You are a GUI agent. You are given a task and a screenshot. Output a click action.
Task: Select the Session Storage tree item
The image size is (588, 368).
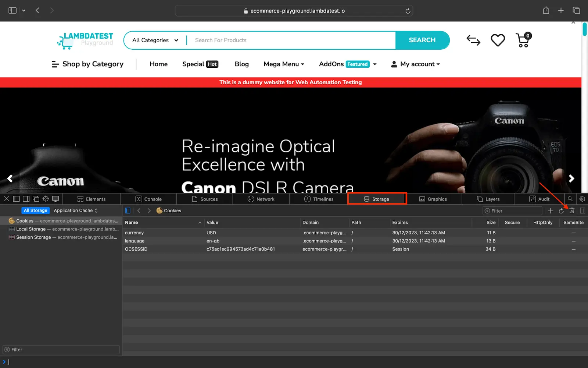click(x=61, y=237)
